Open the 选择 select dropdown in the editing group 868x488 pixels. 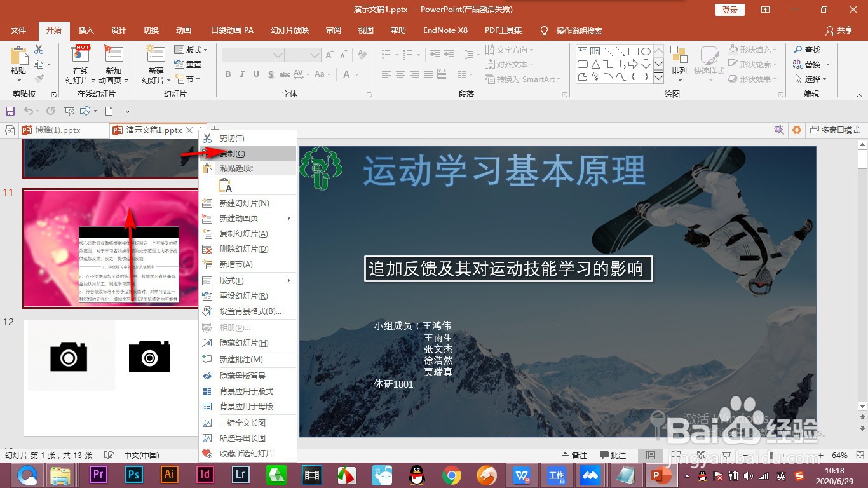[x=810, y=79]
